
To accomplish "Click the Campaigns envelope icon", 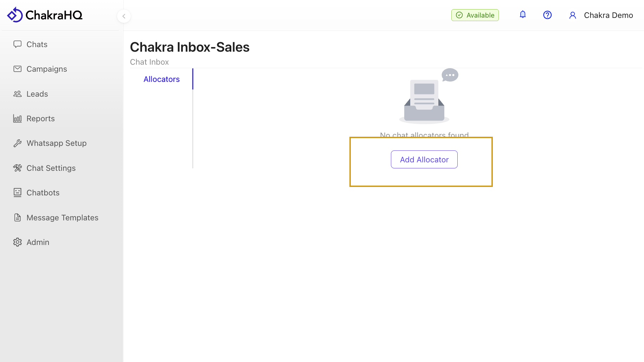I will pyautogui.click(x=17, y=69).
